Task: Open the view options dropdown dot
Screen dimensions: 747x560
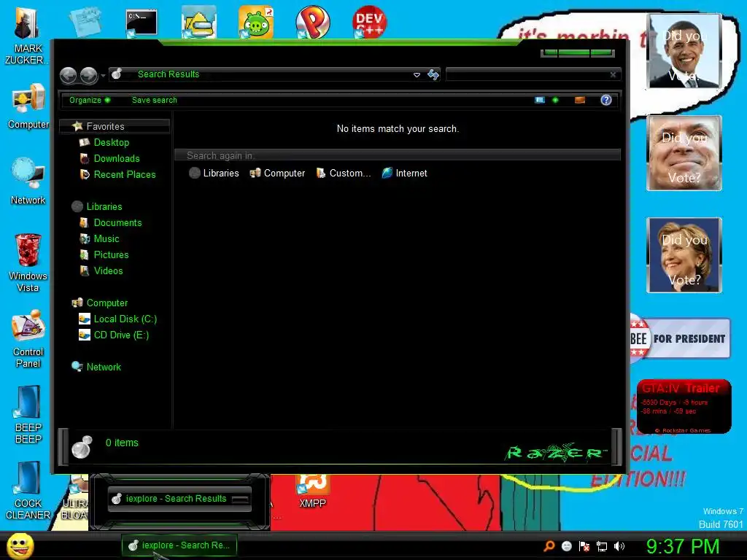Action: [x=555, y=100]
